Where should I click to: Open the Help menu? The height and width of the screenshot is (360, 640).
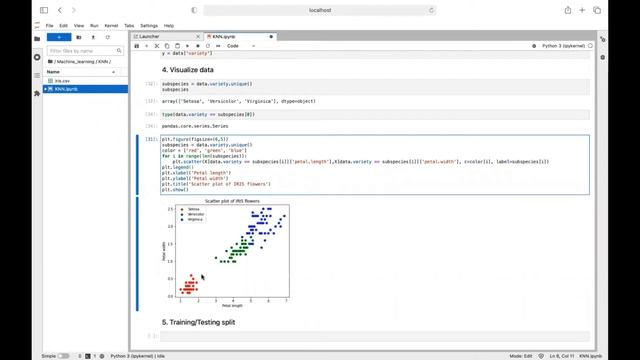point(169,26)
